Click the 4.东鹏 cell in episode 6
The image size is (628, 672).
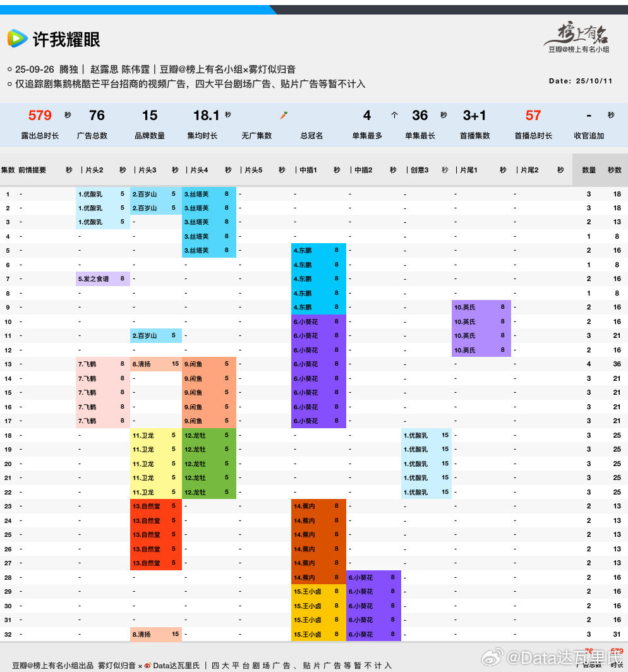tap(318, 265)
